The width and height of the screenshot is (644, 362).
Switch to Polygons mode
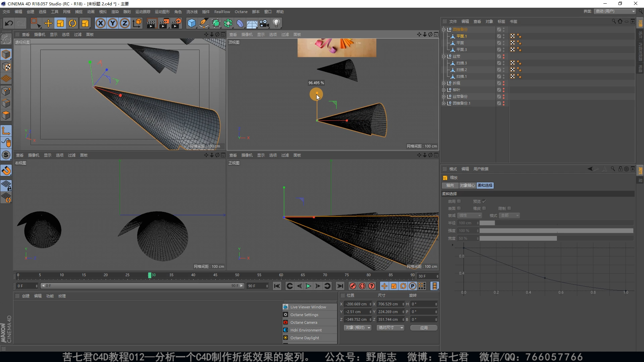pyautogui.click(x=6, y=115)
